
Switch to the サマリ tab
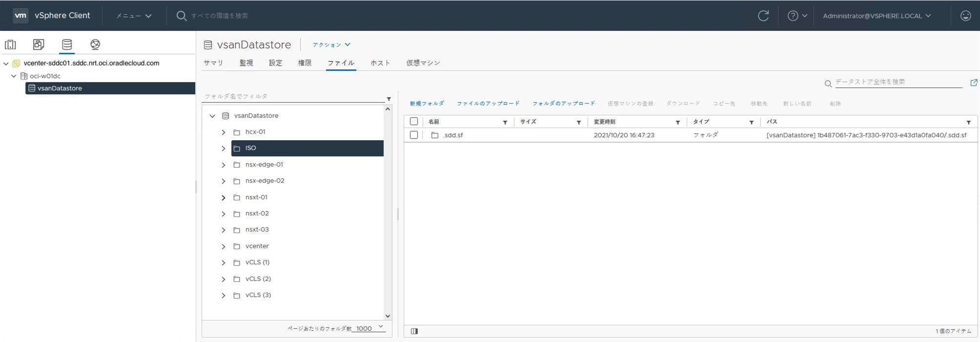tap(213, 63)
